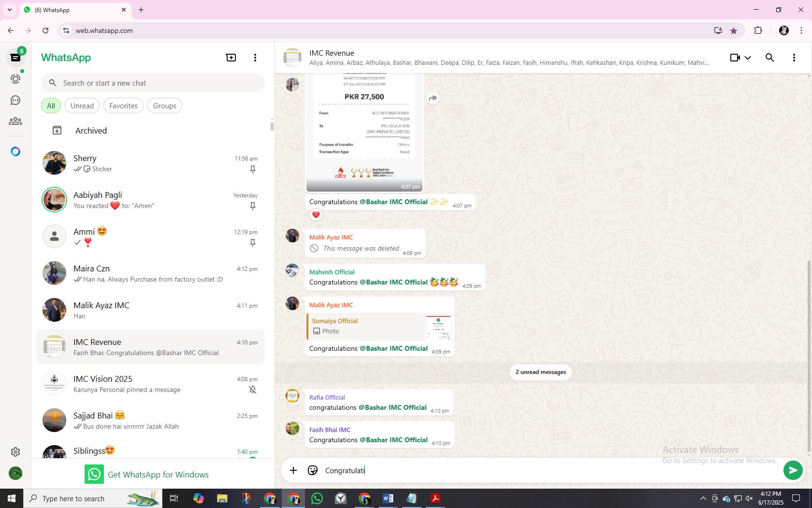Click Mahvish Official sender name
The width and height of the screenshot is (812, 508).
332,272
